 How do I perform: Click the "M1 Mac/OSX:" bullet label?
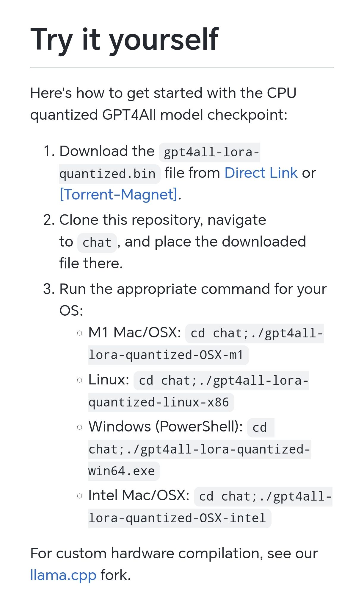134,332
